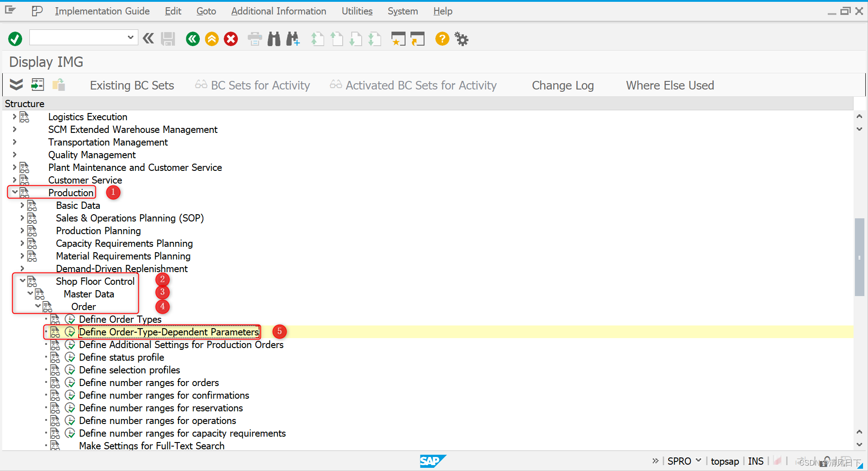Click the red Cancel X icon
This screenshot has width=868, height=471.
click(231, 39)
